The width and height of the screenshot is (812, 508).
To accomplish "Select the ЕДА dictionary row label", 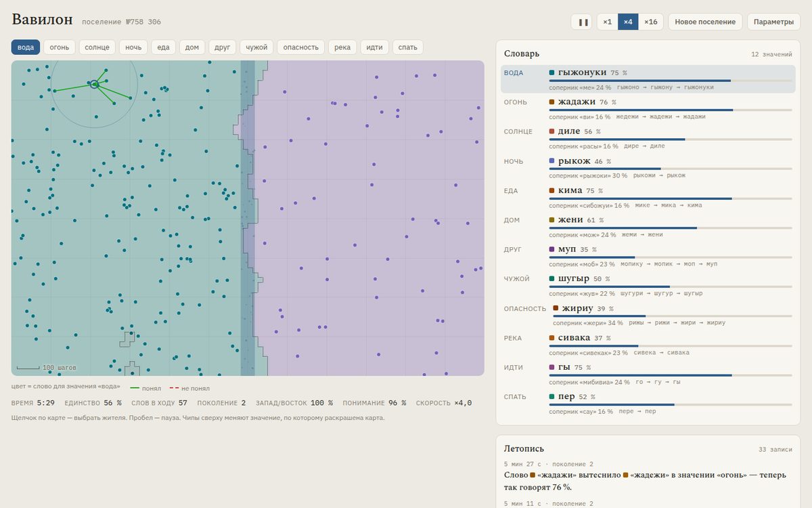I will (511, 191).
